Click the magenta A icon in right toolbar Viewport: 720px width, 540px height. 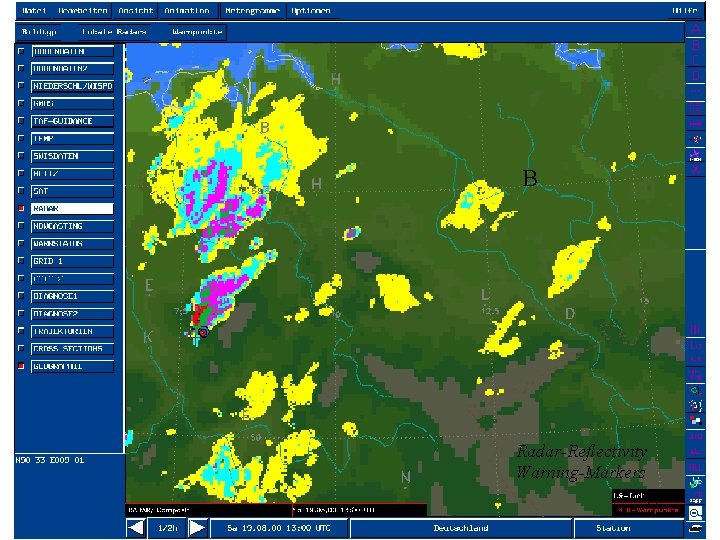[x=696, y=29]
